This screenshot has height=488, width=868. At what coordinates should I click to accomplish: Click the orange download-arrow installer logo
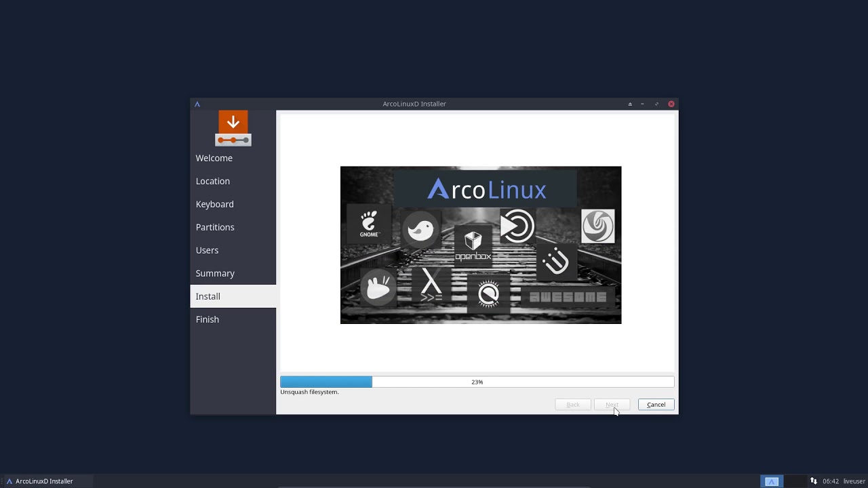coord(233,128)
